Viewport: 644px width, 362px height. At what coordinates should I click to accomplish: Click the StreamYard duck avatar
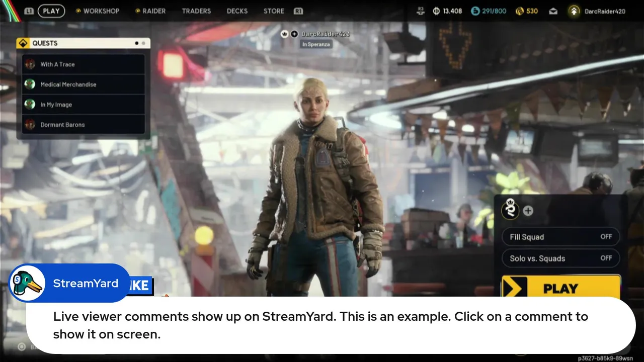(27, 283)
